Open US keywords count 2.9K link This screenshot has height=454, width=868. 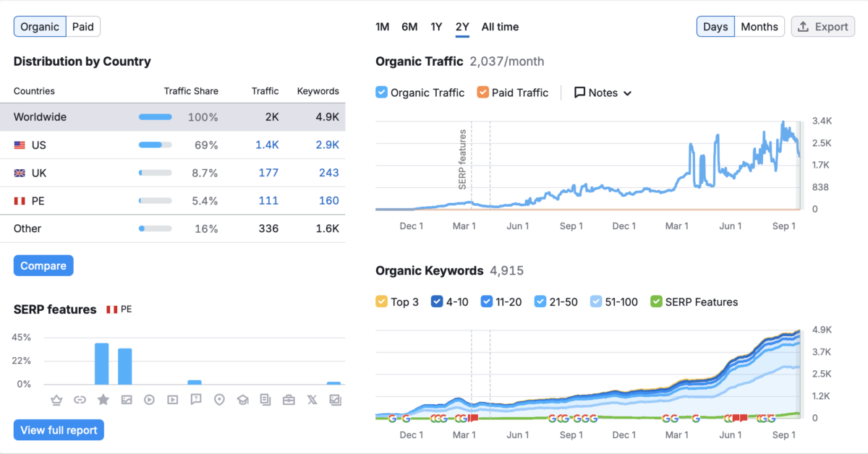click(327, 145)
